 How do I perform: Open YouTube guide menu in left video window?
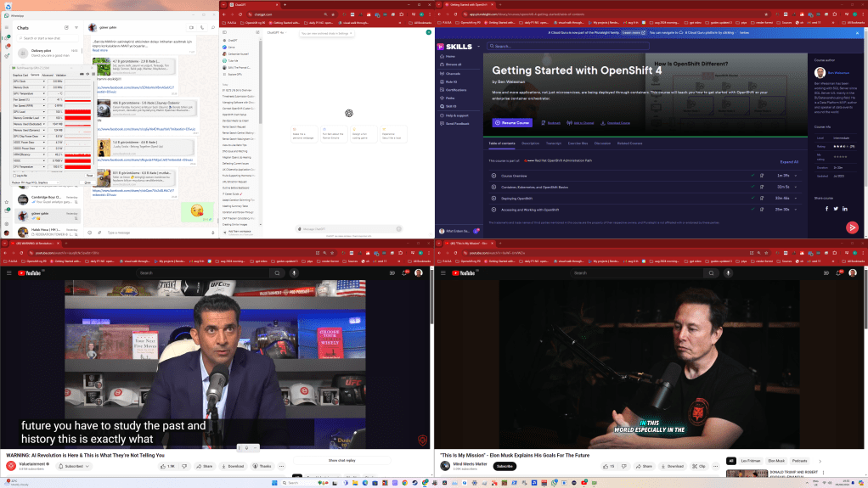(8, 272)
